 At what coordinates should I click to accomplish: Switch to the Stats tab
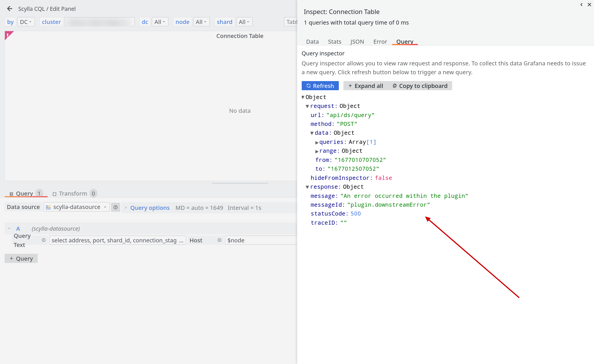334,41
